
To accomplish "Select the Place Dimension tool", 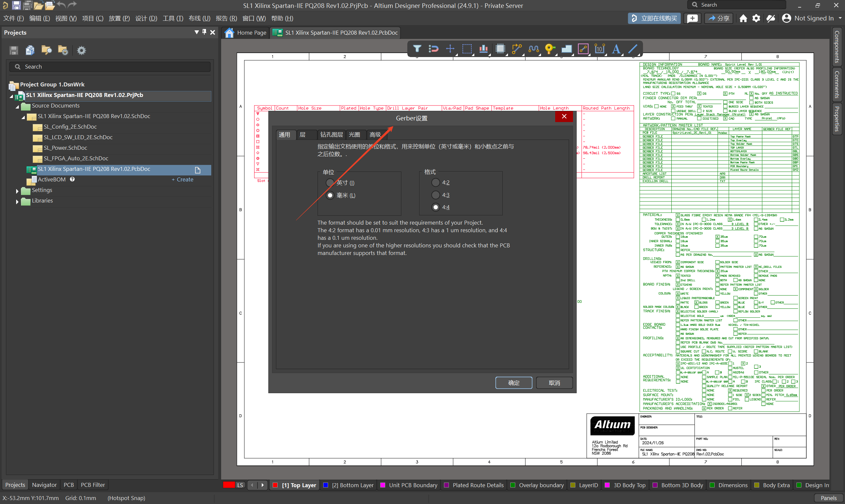I will (x=600, y=49).
